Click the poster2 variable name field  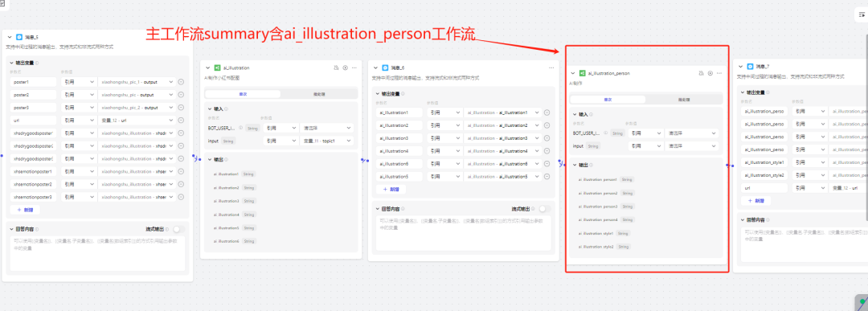pos(34,95)
